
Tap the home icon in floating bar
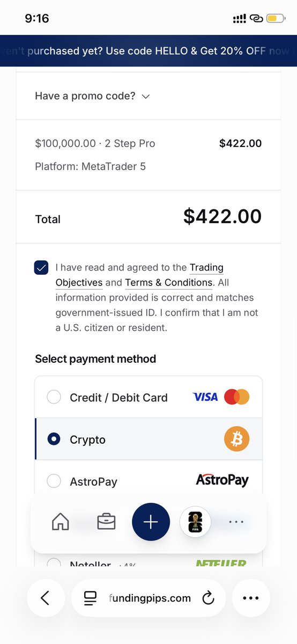tap(61, 522)
